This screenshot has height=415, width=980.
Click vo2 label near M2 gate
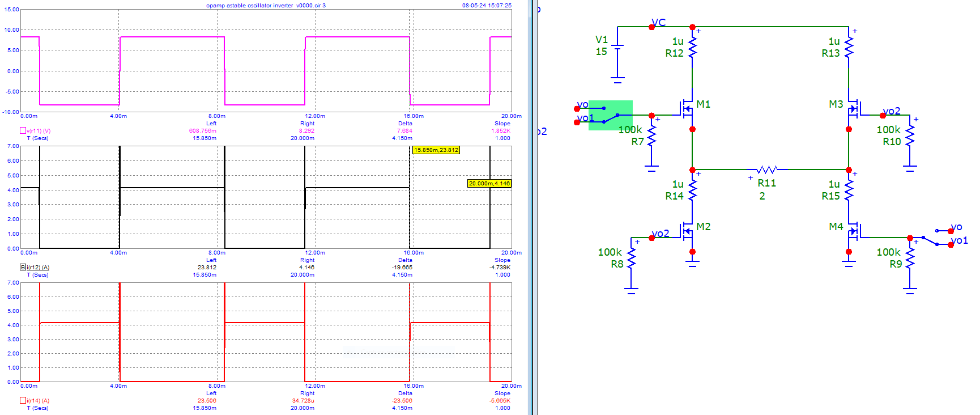tap(661, 234)
